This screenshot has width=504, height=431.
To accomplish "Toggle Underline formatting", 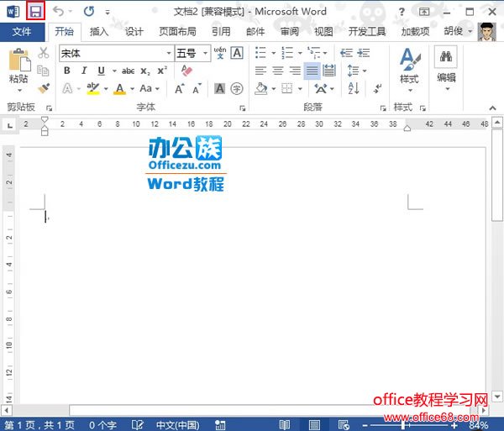I will click(x=102, y=71).
